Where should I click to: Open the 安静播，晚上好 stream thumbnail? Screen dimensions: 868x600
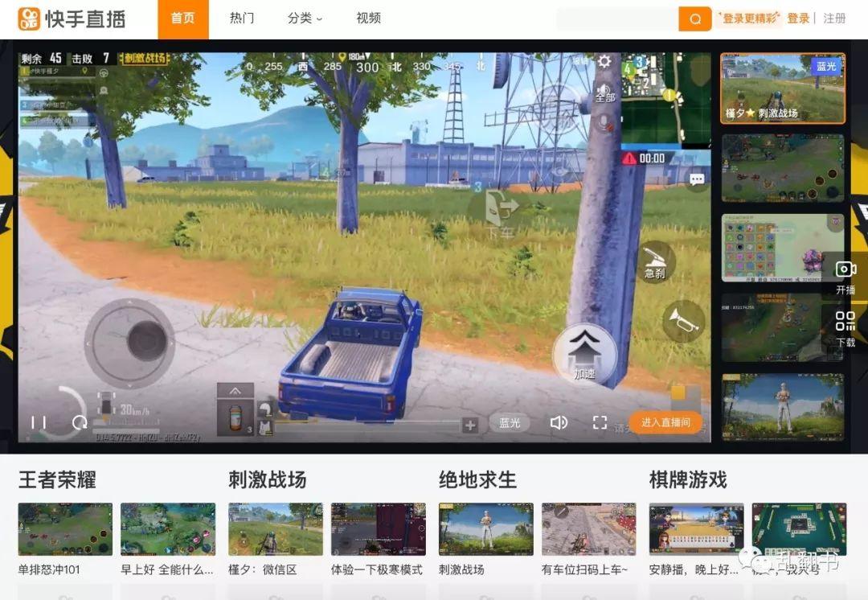pyautogui.click(x=696, y=529)
